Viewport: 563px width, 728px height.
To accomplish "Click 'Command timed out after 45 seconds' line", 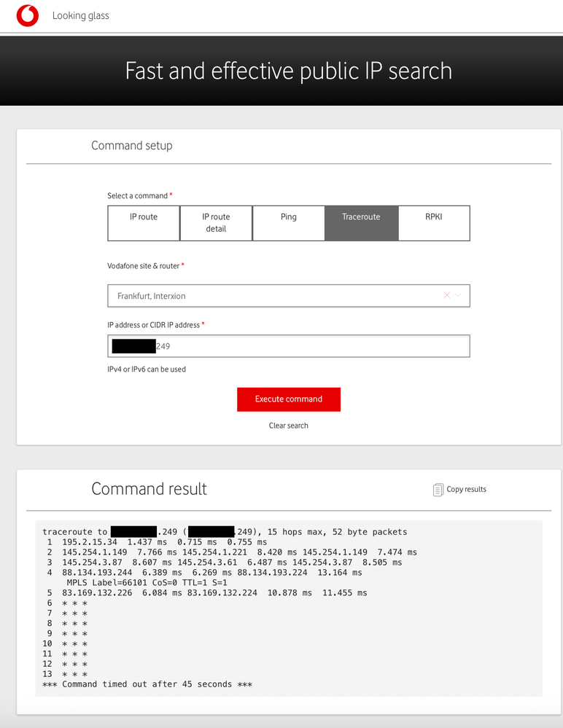I will pyautogui.click(x=147, y=684).
